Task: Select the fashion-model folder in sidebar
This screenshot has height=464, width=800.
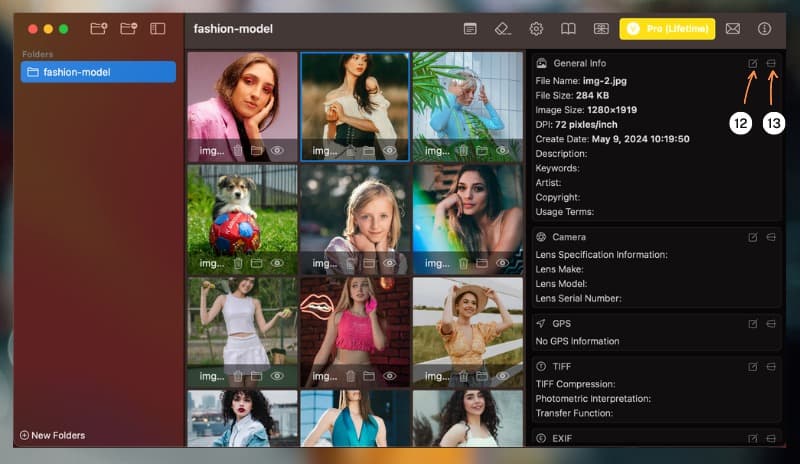Action: [98, 72]
